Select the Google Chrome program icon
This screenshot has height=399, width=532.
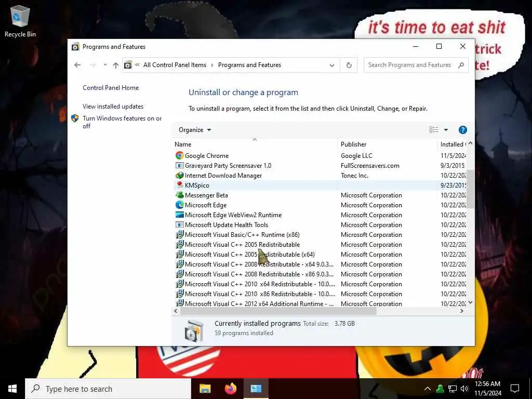click(179, 155)
